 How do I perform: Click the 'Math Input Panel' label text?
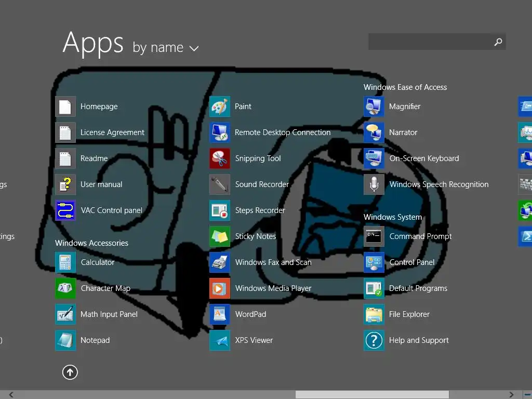click(109, 314)
